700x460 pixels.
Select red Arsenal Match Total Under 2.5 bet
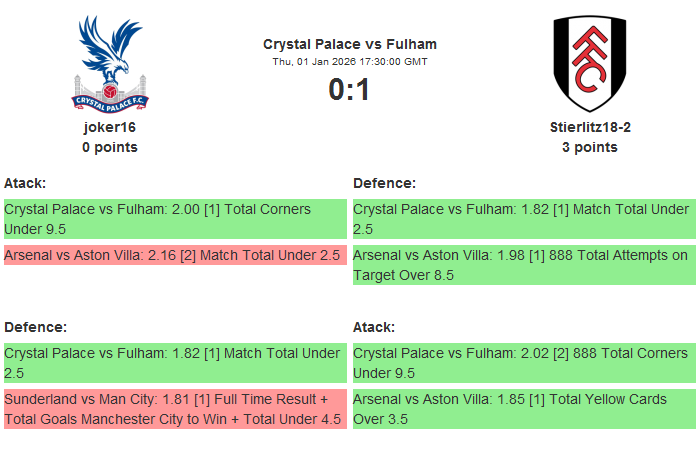pyautogui.click(x=174, y=256)
